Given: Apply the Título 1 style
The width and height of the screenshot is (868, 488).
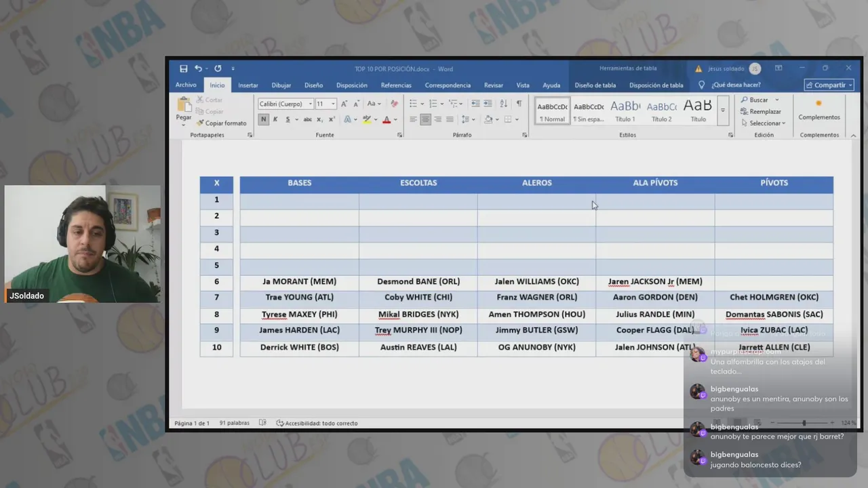Looking at the screenshot, I should point(625,111).
